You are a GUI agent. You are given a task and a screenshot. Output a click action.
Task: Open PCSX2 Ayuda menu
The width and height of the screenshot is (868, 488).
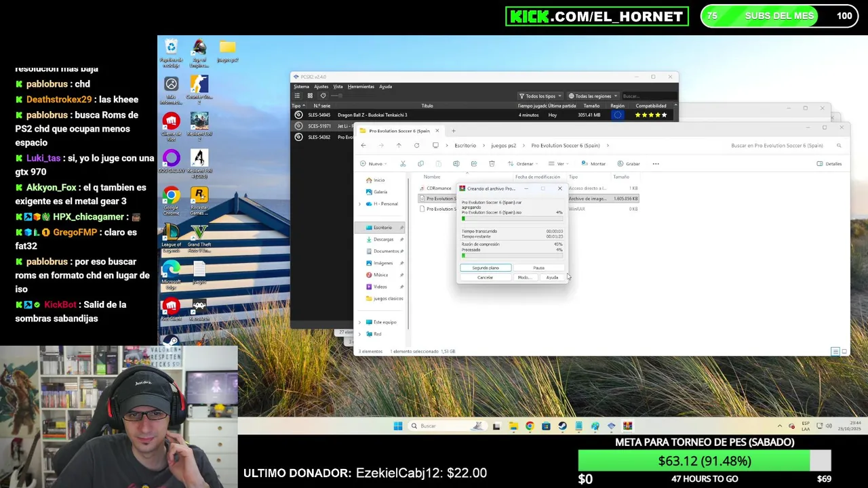pos(385,86)
